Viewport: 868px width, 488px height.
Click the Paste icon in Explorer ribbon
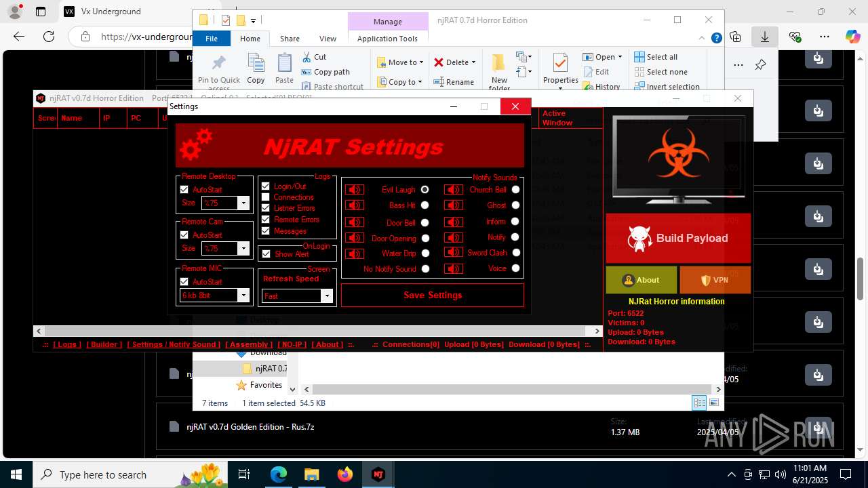coord(284,68)
